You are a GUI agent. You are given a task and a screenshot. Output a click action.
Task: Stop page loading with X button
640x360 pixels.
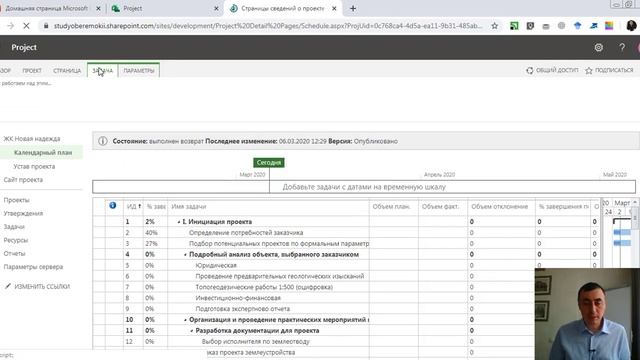[26, 26]
